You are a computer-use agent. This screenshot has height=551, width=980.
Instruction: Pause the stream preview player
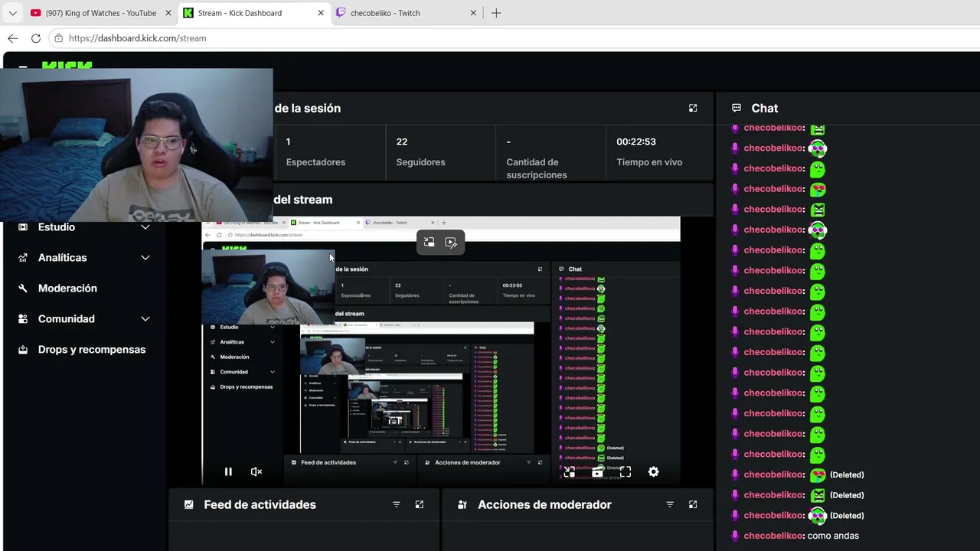[228, 471]
